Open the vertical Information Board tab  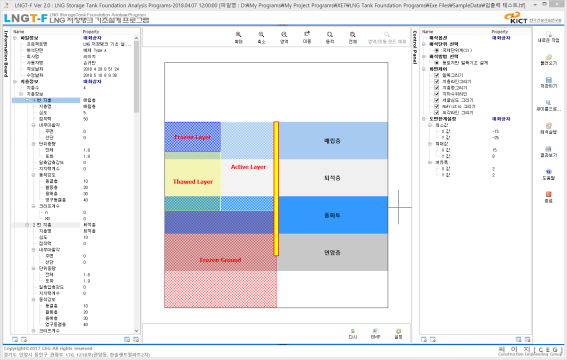[6, 53]
